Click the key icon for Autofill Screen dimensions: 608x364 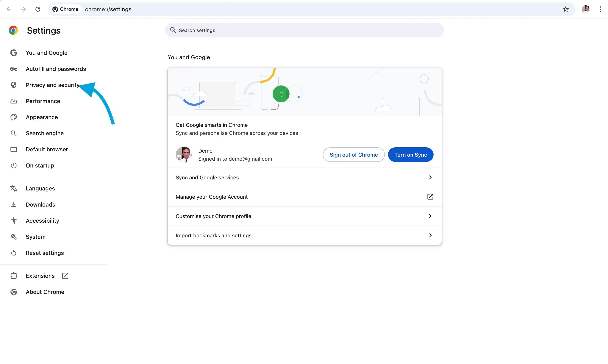pos(14,69)
